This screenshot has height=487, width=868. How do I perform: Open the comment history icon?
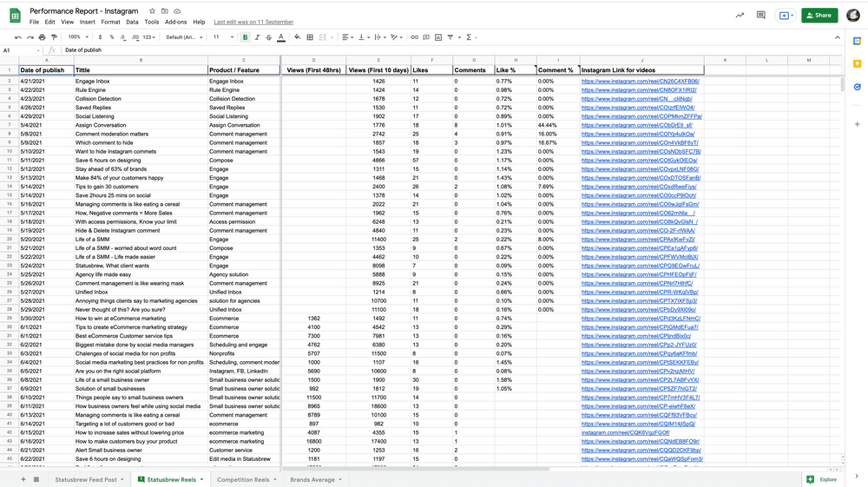(x=761, y=15)
